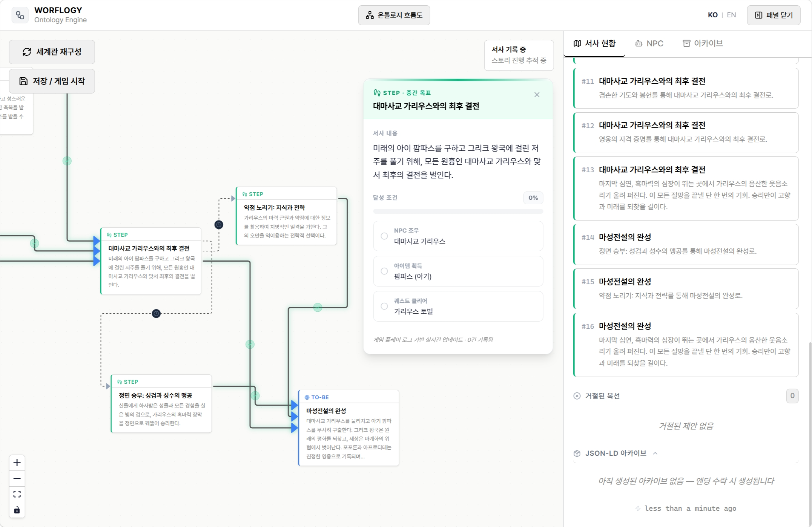Click the STEP · 중간 목표 footsteps icon

coord(377,93)
